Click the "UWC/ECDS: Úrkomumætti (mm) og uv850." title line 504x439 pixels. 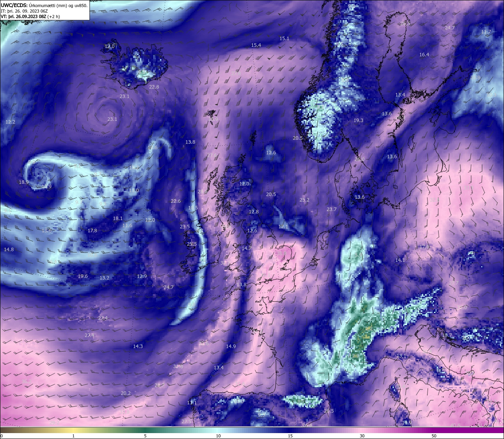coord(44,5)
